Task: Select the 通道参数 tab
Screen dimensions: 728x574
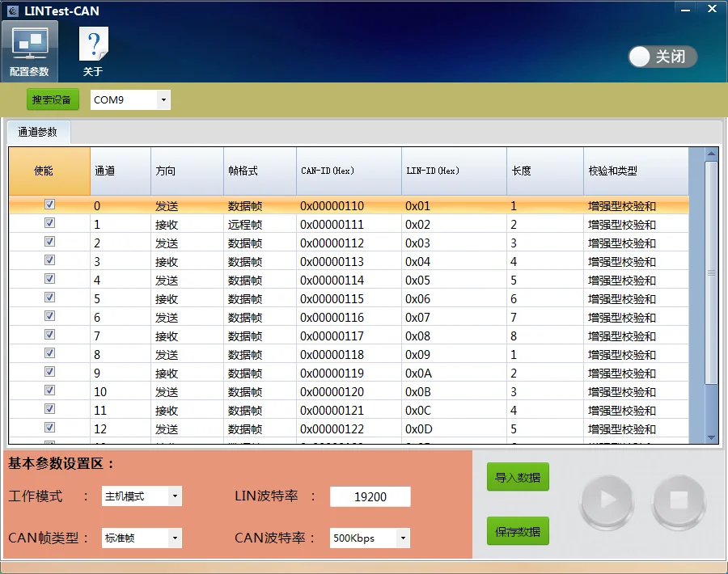Action: tap(38, 132)
